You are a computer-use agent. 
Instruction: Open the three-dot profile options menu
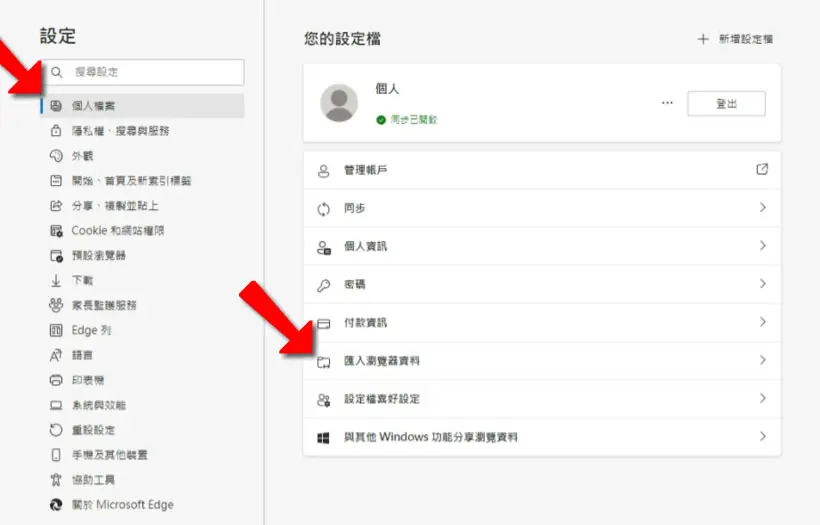(x=667, y=103)
